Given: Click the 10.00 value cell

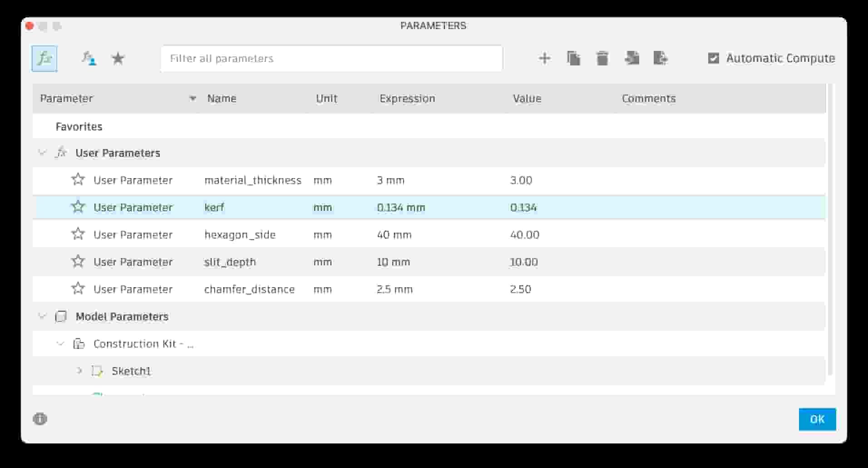Looking at the screenshot, I should pyautogui.click(x=524, y=262).
